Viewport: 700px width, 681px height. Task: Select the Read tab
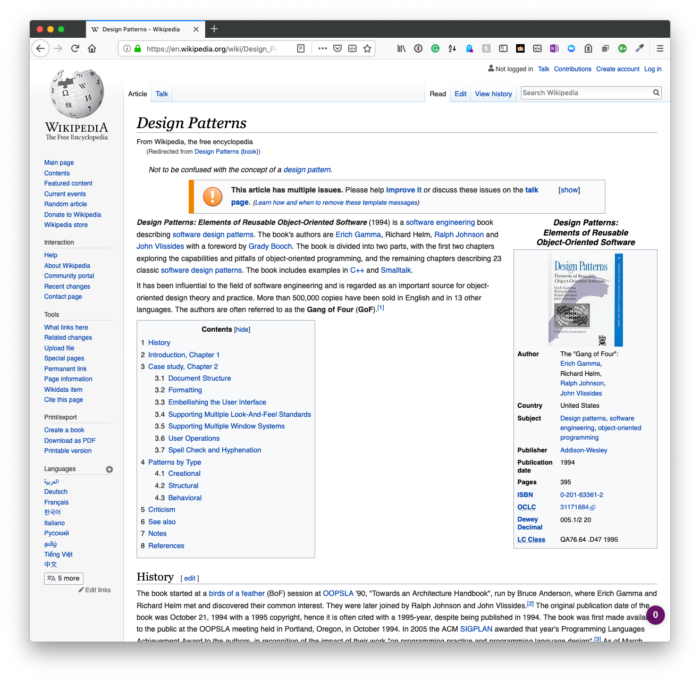tap(438, 94)
